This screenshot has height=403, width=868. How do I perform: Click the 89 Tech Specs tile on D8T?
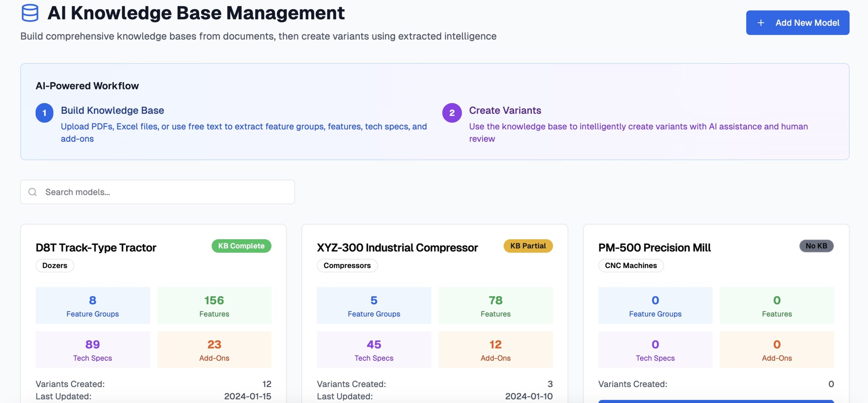pyautogui.click(x=93, y=349)
